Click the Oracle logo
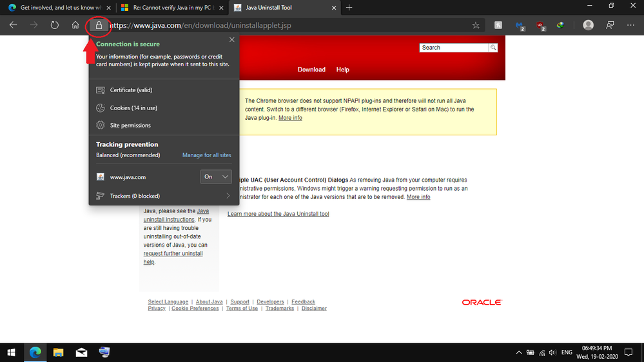Image resolution: width=644 pixels, height=362 pixels. 482,303
